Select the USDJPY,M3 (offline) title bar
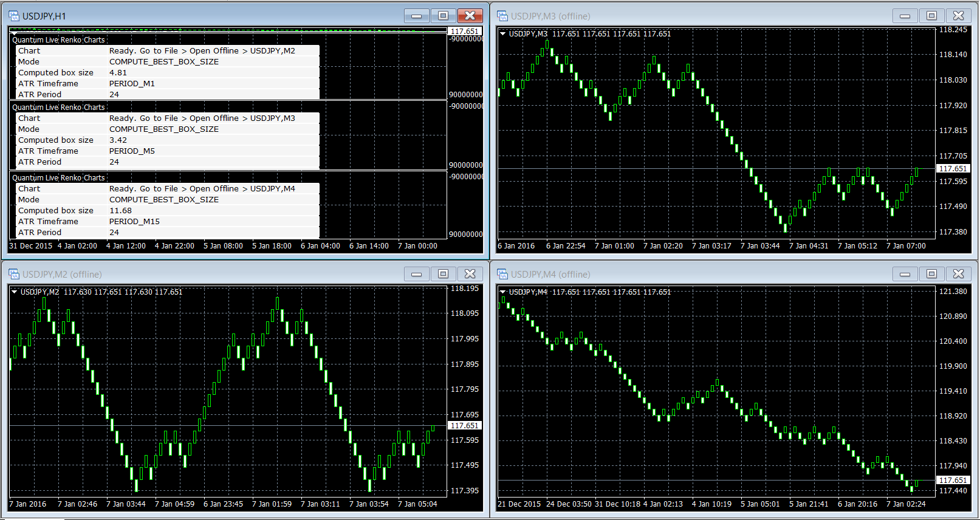 [x=668, y=16]
